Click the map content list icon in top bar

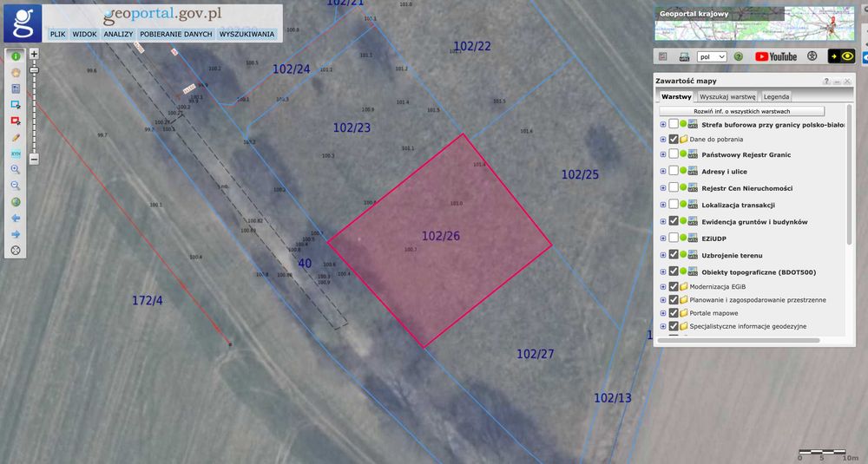663,56
